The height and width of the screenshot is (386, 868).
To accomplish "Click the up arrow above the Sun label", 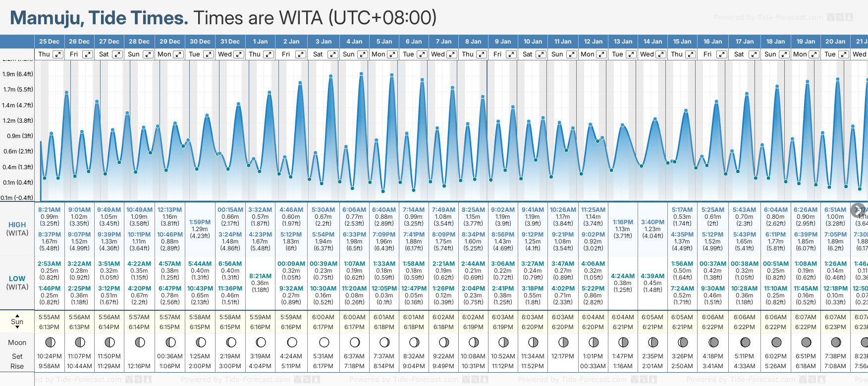I will [17, 315].
